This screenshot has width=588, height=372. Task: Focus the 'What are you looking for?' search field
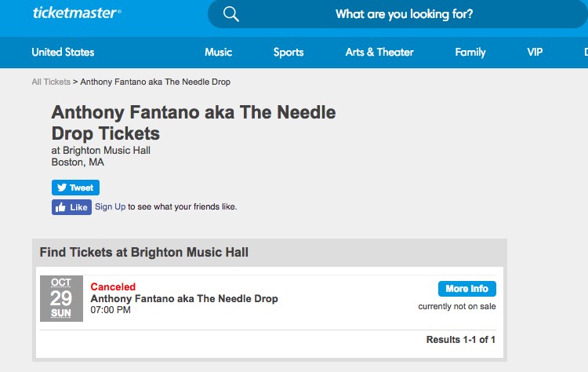coord(397,14)
